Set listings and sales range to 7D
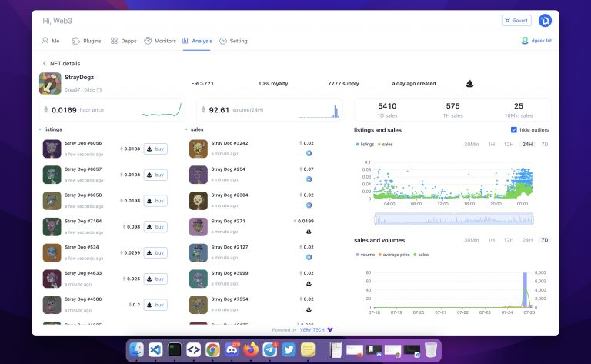This screenshot has height=364, width=591. (x=545, y=145)
